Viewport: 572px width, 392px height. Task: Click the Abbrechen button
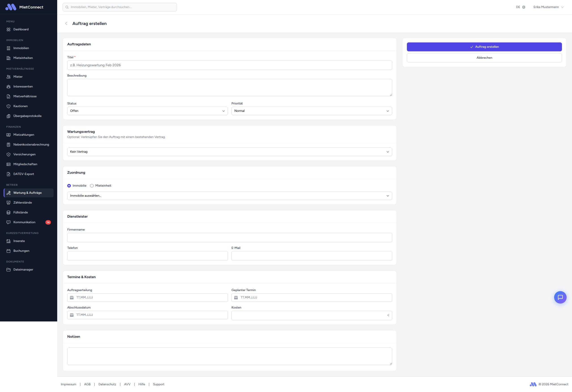click(x=484, y=58)
